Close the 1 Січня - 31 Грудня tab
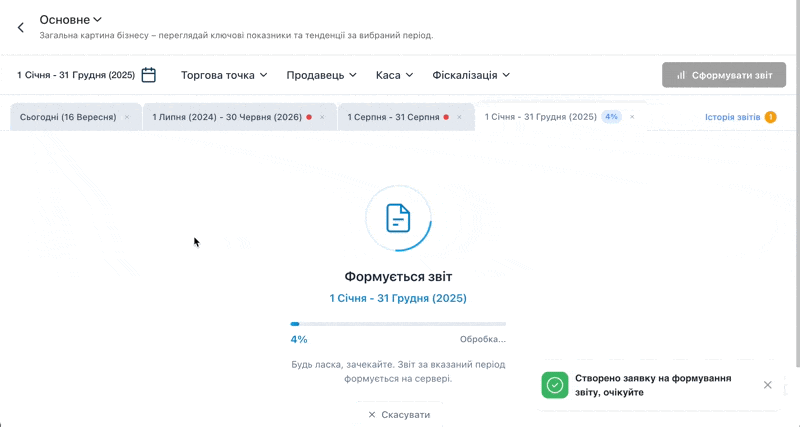The image size is (800, 427). [x=632, y=117]
